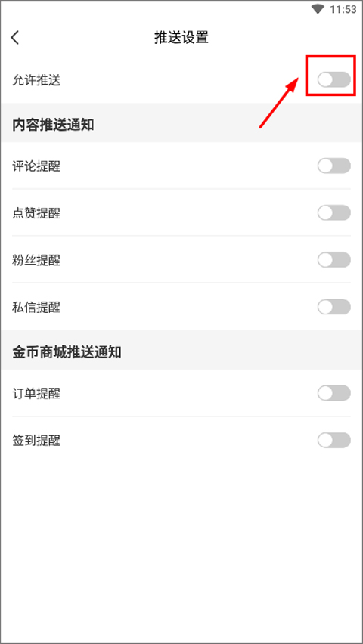This screenshot has height=644, width=363.
Task: Tap the 推送设置 page title
Action: [181, 37]
